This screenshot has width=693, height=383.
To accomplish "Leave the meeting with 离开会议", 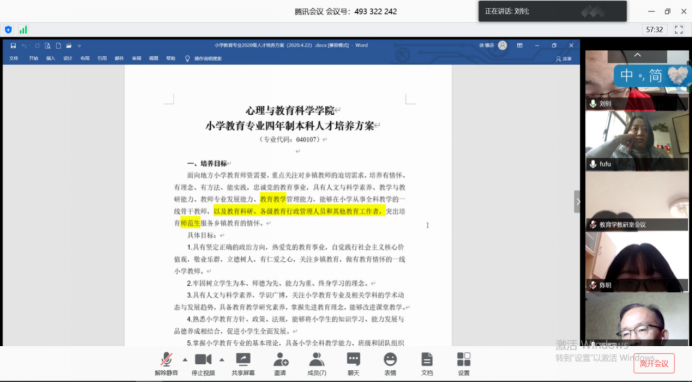I will point(654,364).
